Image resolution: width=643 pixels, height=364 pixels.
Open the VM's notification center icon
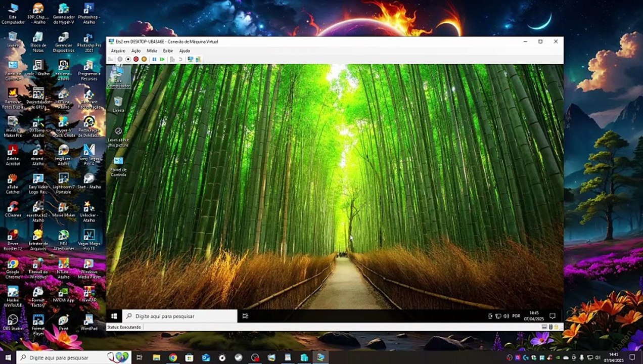pos(553,316)
